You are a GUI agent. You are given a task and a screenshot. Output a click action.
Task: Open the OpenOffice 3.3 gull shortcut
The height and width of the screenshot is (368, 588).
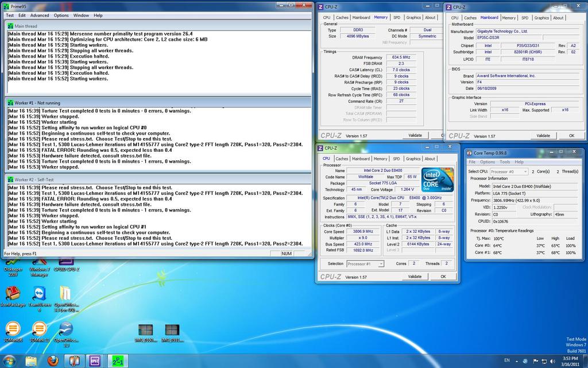(66, 334)
